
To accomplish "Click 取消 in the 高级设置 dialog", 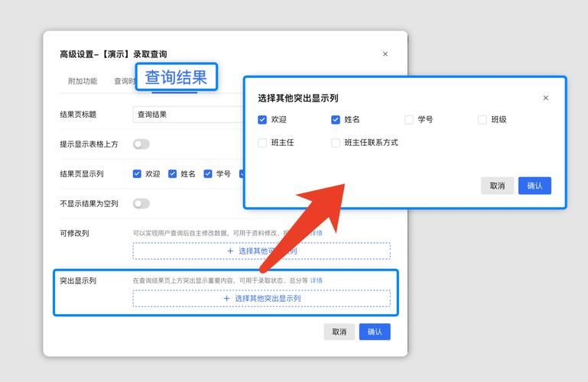I will [339, 332].
